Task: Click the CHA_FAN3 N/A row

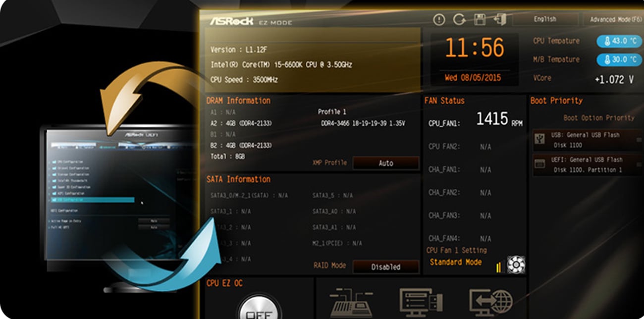Action: point(460,215)
